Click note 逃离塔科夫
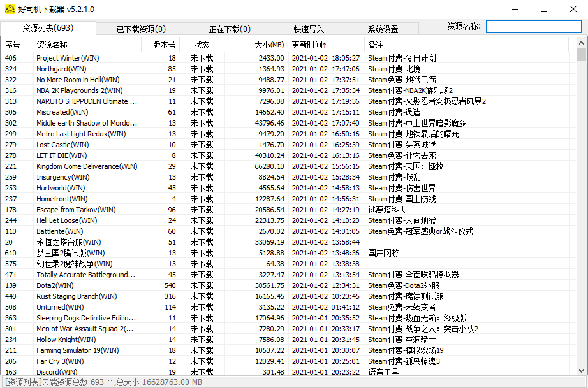Viewport: 588px width, 388px height. click(x=387, y=210)
